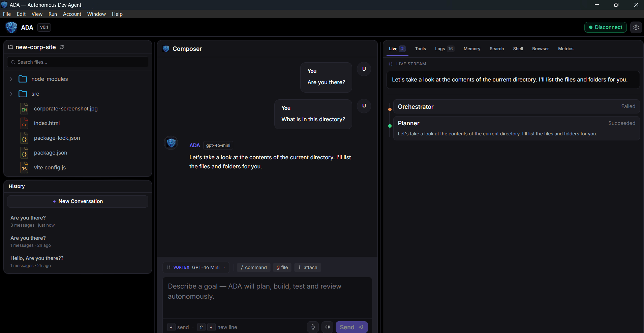
Task: Select the index.html file name
Action: pos(47,123)
